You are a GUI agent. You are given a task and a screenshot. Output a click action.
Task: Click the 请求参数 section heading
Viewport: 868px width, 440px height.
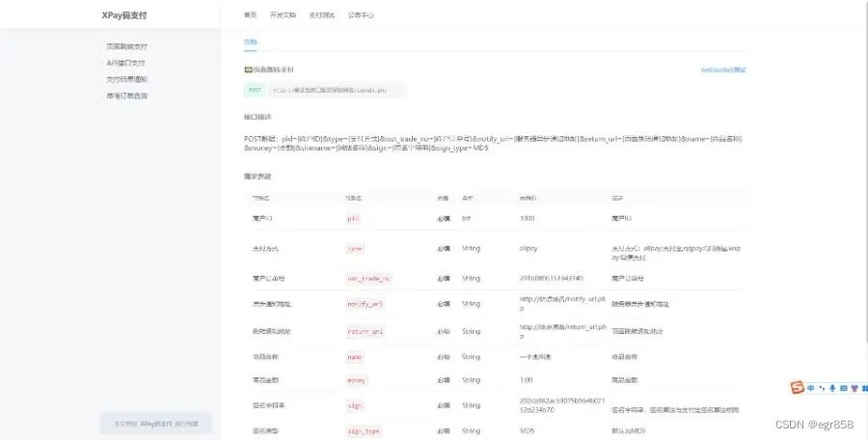click(258, 177)
